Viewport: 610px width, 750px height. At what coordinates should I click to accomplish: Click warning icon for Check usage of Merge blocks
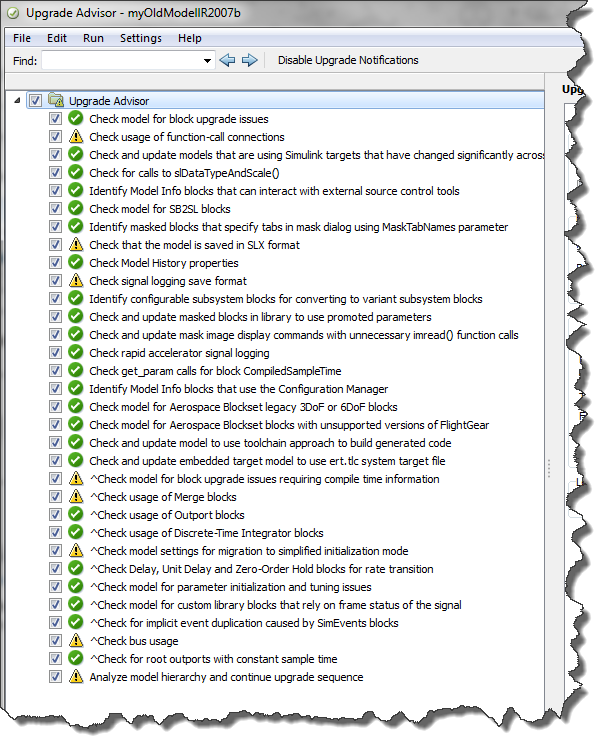(x=75, y=497)
